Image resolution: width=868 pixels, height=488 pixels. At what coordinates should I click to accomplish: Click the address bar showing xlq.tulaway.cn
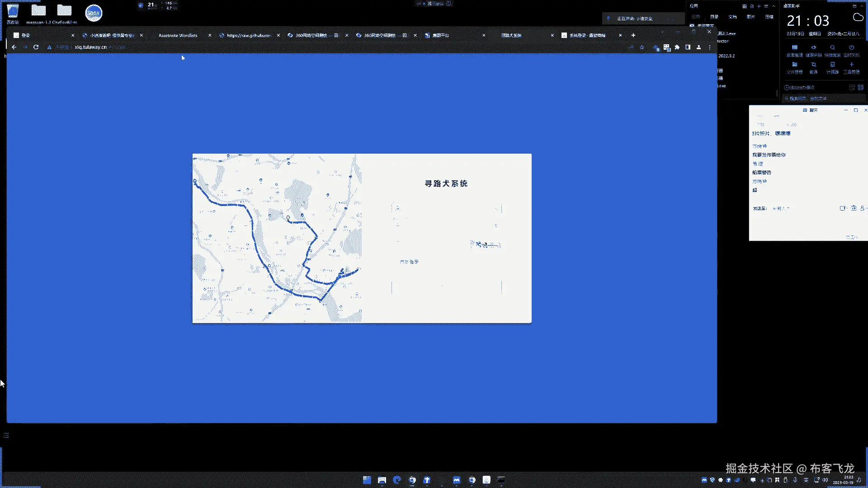(x=90, y=47)
